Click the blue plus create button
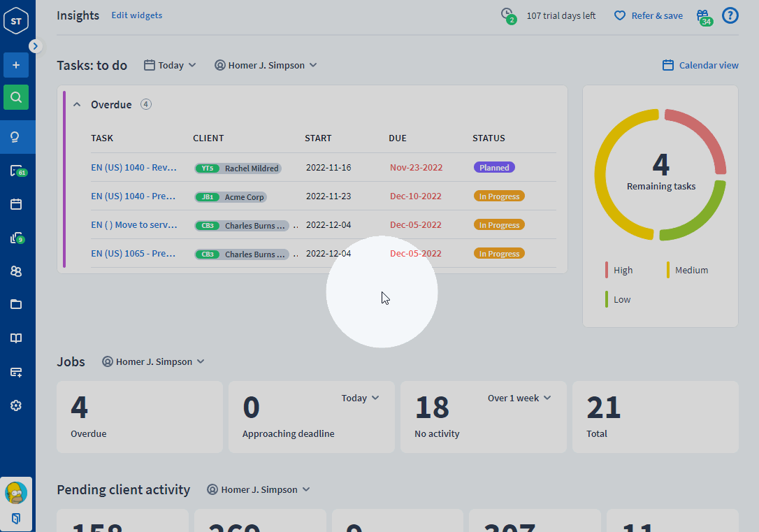 tap(16, 65)
